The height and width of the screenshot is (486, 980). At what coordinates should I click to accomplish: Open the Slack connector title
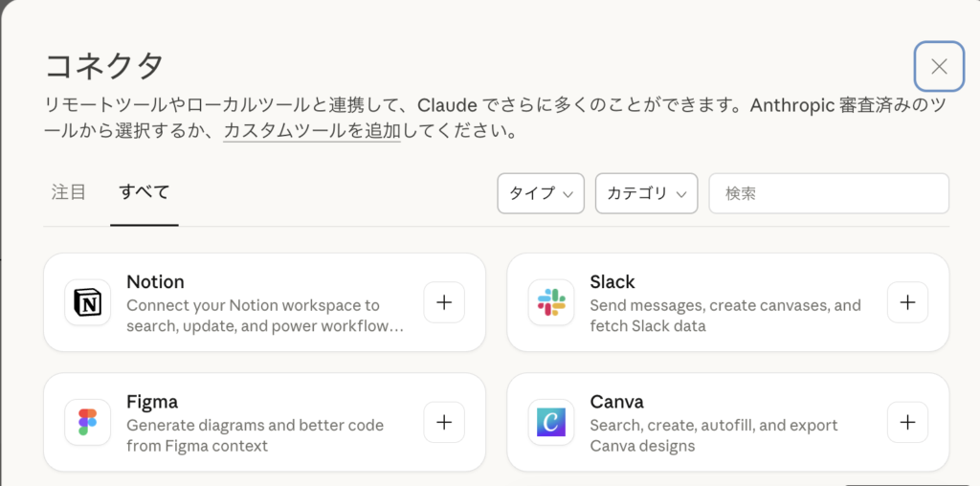pyautogui.click(x=612, y=282)
